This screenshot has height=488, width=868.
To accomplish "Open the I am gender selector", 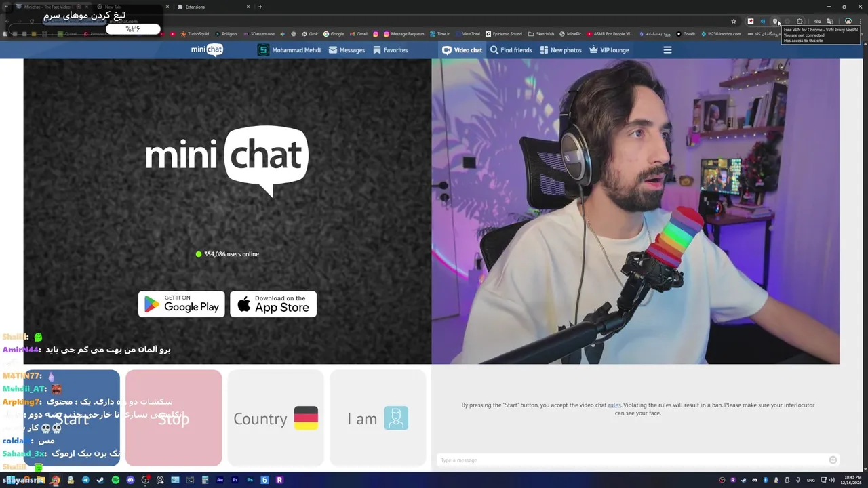I will 378,418.
